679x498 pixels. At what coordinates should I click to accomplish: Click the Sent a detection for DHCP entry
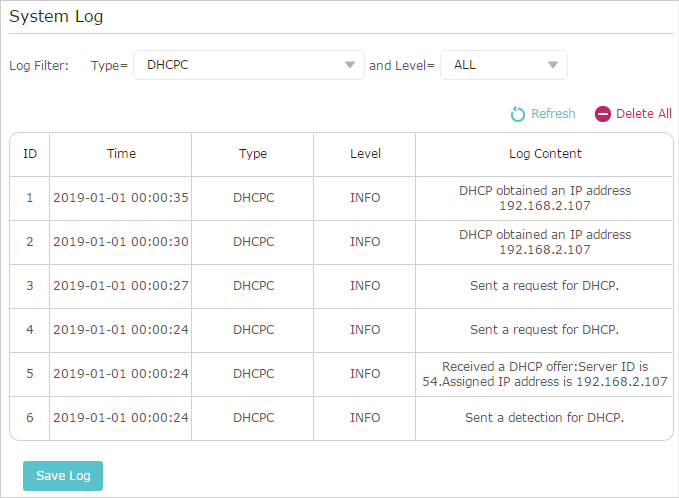(x=544, y=417)
